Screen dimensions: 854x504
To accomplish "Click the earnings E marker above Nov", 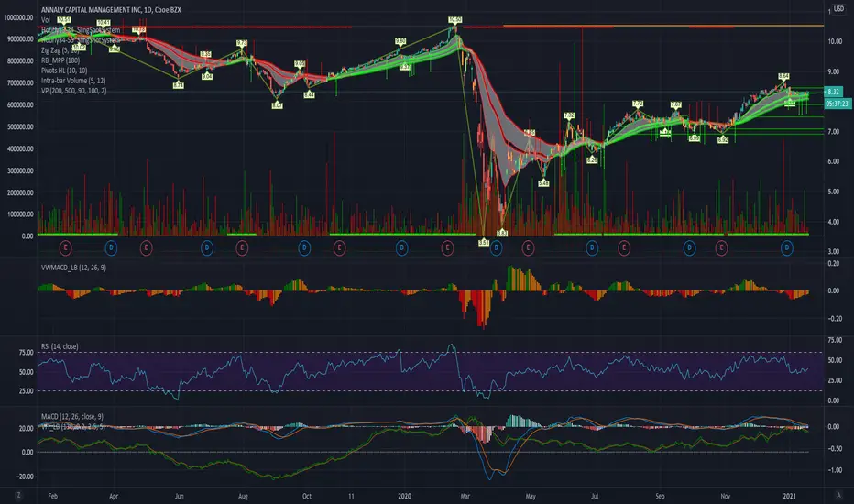I will click(x=722, y=248).
